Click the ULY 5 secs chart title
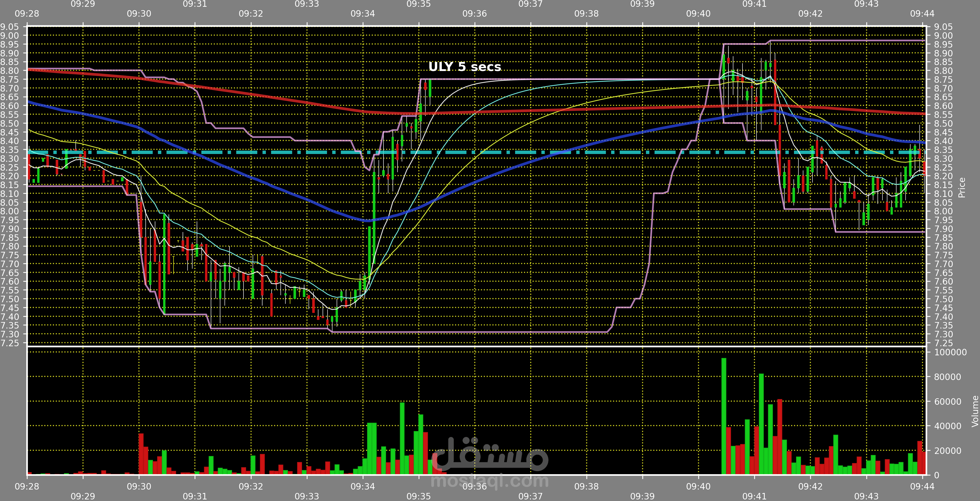The height and width of the screenshot is (501, 980). pyautogui.click(x=465, y=67)
